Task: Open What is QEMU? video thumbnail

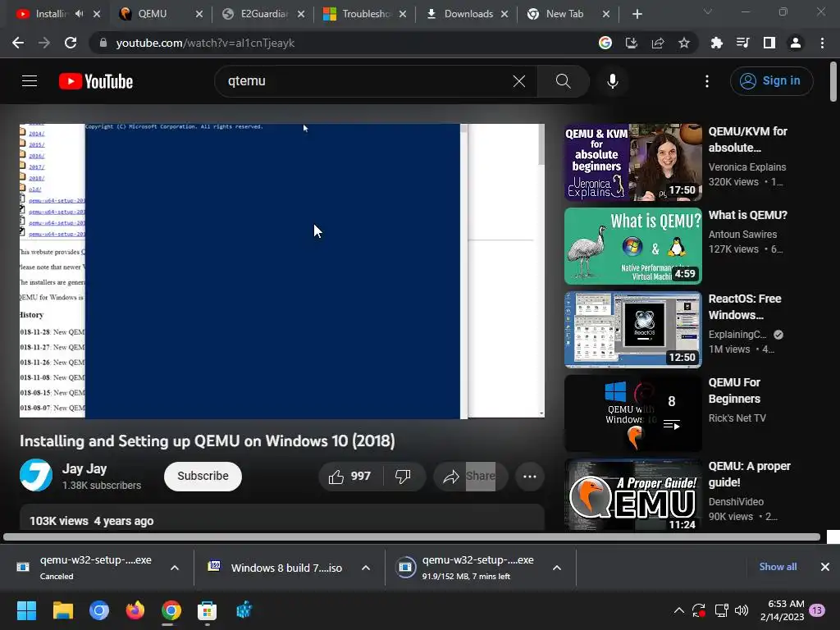Action: tap(633, 246)
